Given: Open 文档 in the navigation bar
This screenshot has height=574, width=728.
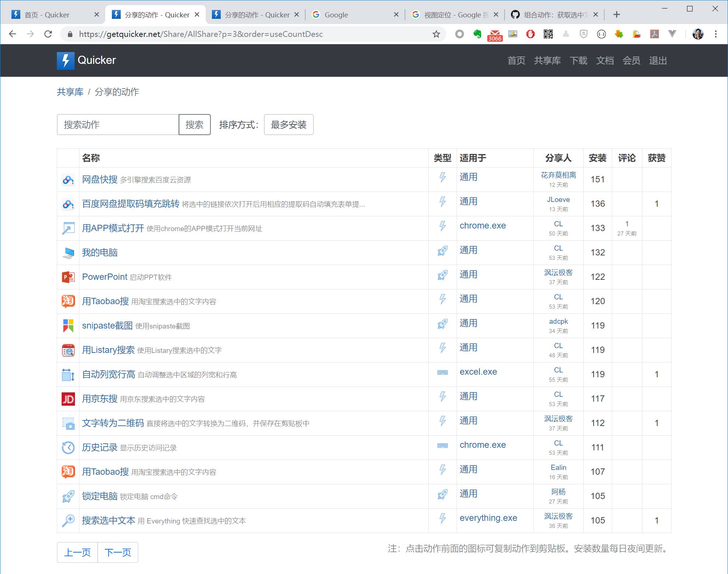Looking at the screenshot, I should click(605, 61).
